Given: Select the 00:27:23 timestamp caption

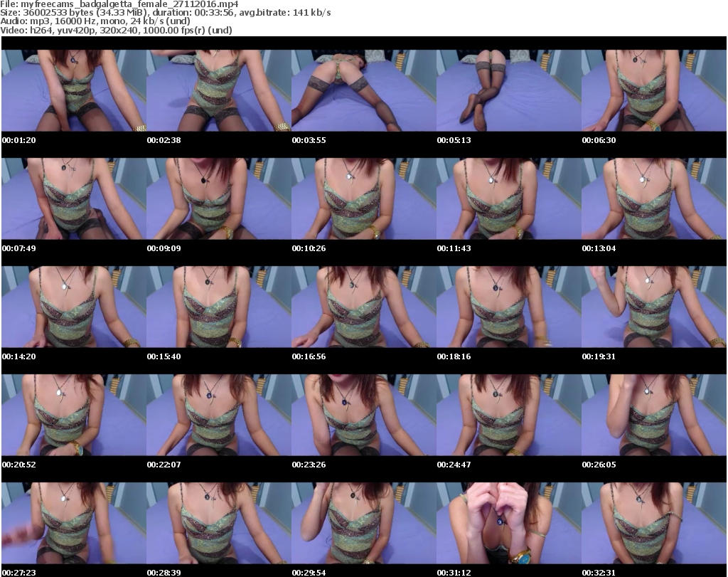Looking at the screenshot, I should 18,573.
